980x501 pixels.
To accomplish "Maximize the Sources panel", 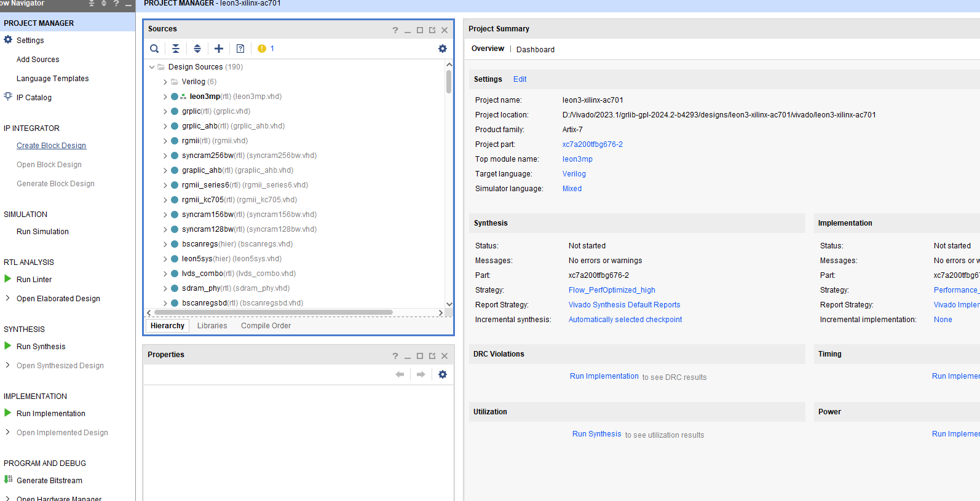I will pos(420,30).
